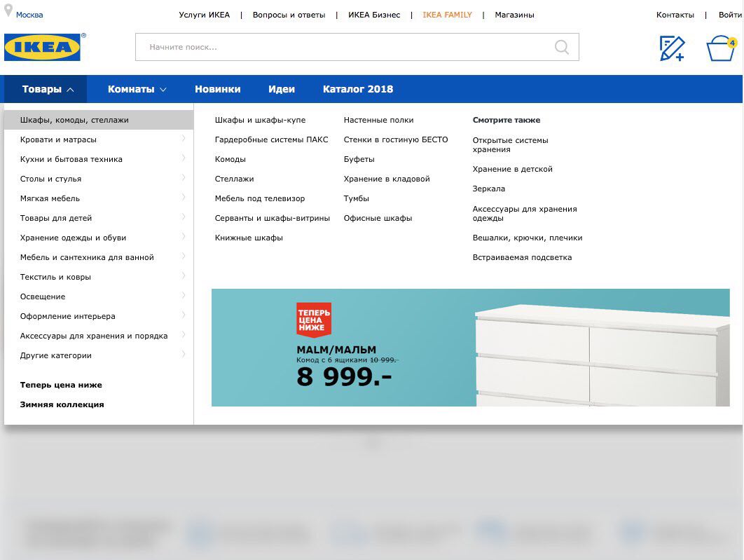Click the location pin icon near Москва
The image size is (744, 560).
pos(8,10)
